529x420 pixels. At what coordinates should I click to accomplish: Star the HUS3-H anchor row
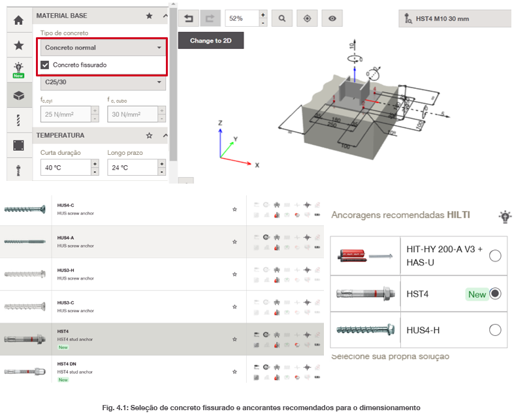[x=235, y=274]
